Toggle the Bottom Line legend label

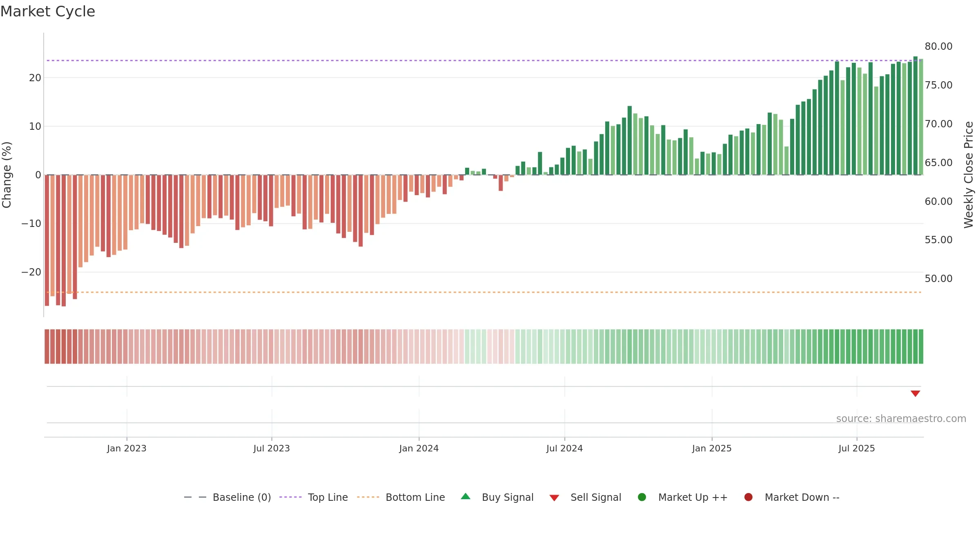point(415,497)
